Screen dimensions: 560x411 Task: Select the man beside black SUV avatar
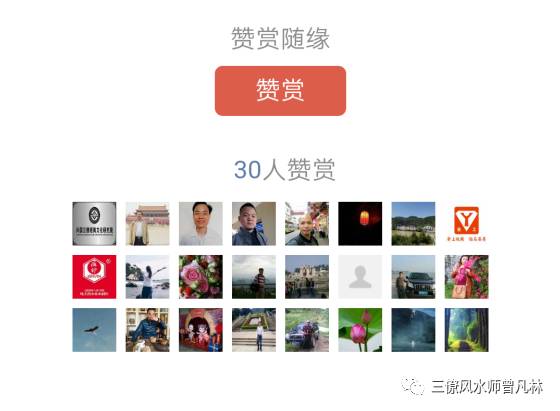click(x=413, y=277)
